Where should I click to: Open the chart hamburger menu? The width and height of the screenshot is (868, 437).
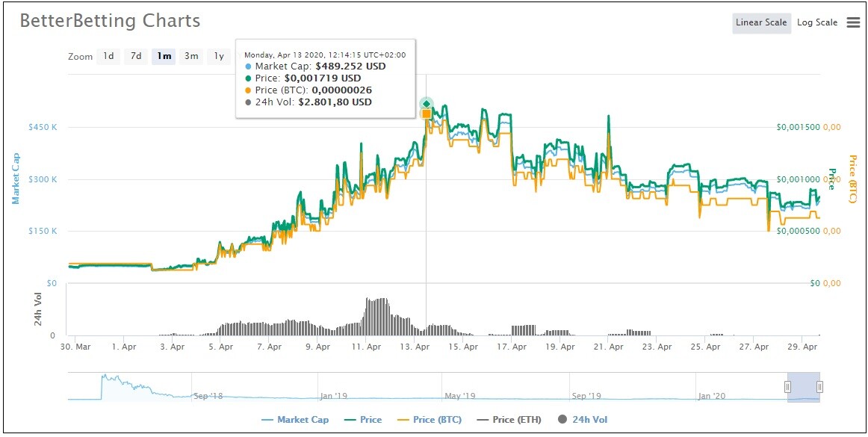point(853,22)
